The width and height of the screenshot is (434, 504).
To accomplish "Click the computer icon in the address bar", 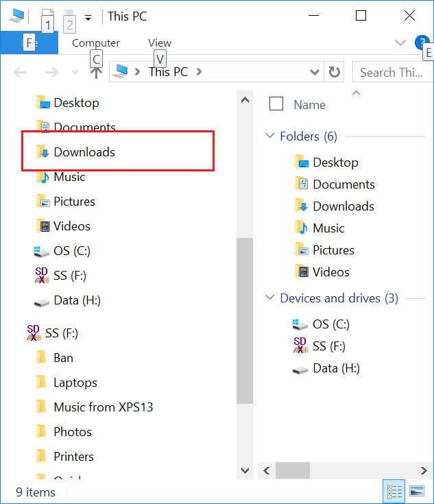I will click(x=120, y=71).
